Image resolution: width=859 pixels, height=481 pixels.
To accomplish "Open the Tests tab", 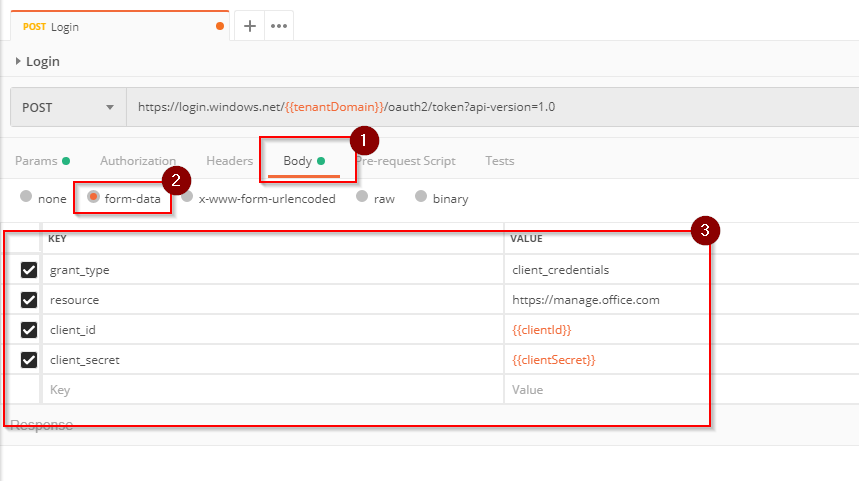I will 500,161.
